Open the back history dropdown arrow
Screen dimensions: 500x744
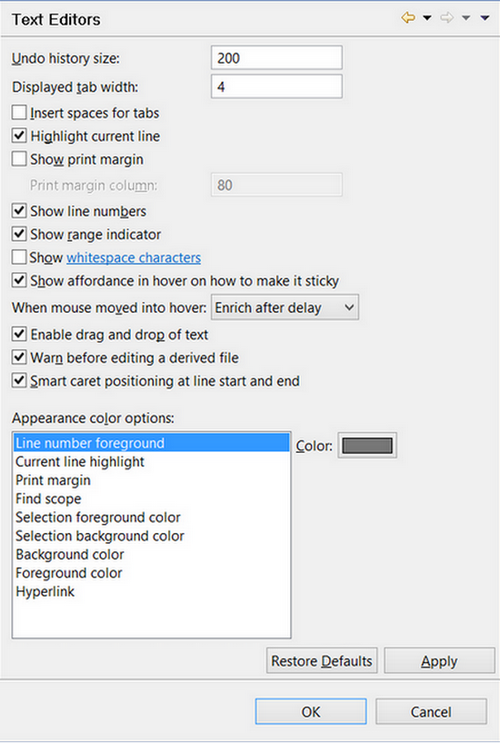[x=427, y=18]
